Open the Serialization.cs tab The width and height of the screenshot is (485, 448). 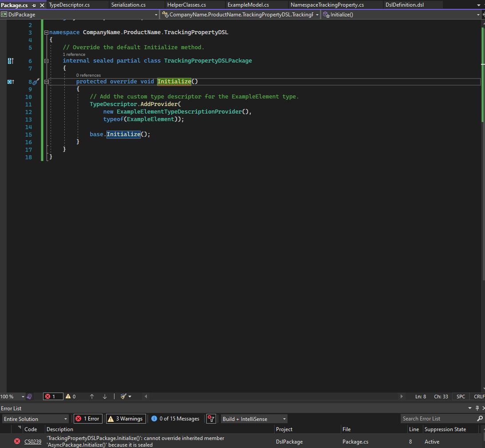(x=128, y=5)
